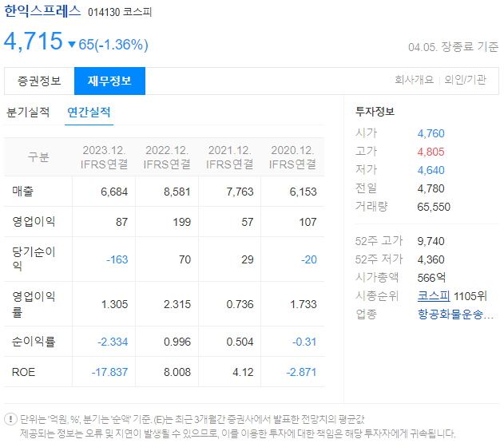Click the 2023 당기순이익 value -163
Image resolution: width=504 pixels, height=447 pixels.
point(117,259)
